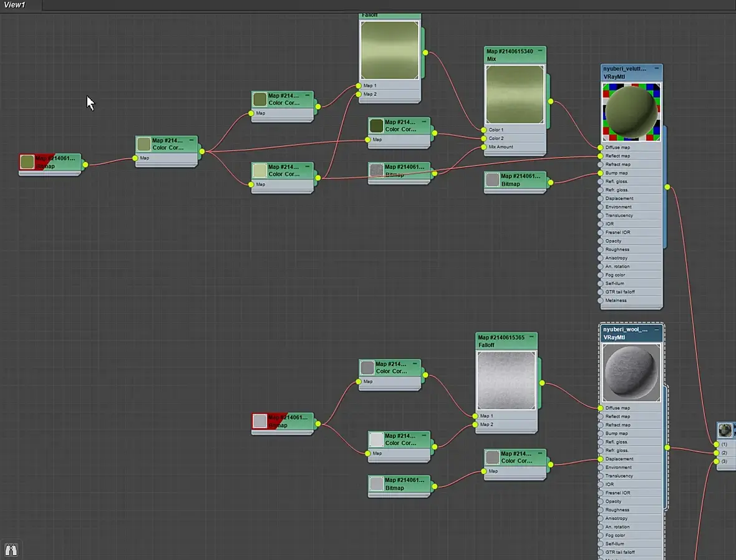Collapse the white swatch Color Correction node
This screenshot has height=560, width=736.
(x=424, y=436)
